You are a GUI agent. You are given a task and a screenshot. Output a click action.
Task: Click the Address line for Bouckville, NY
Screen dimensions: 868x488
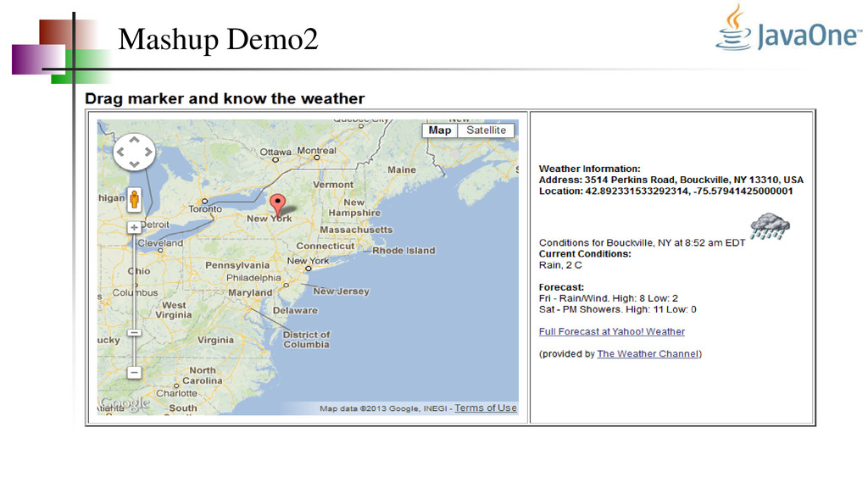pyautogui.click(x=671, y=180)
